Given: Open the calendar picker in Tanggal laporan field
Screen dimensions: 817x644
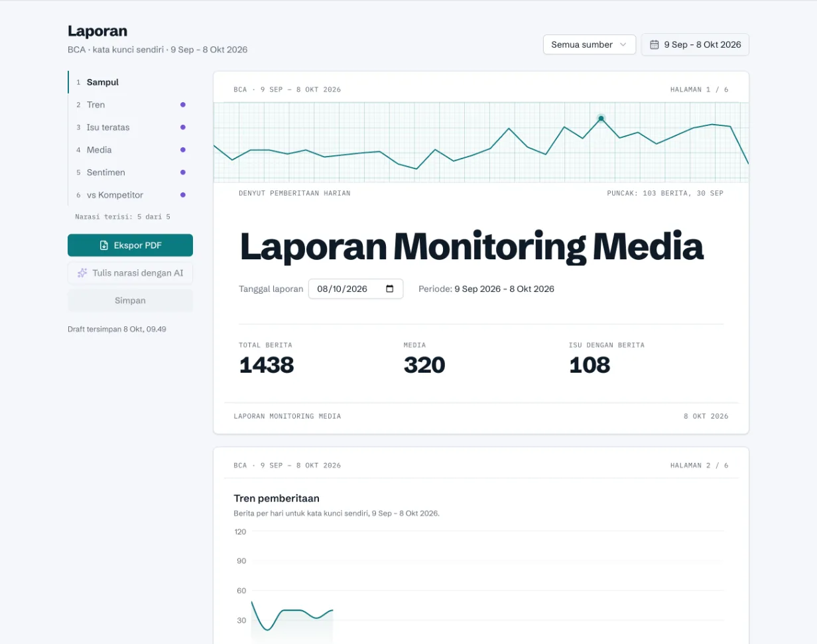Looking at the screenshot, I should point(390,289).
